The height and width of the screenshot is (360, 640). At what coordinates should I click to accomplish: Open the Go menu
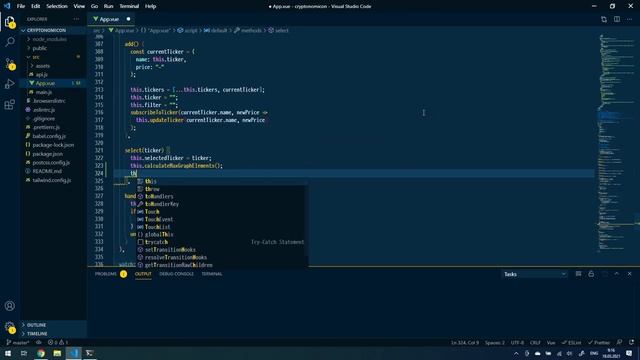94,6
